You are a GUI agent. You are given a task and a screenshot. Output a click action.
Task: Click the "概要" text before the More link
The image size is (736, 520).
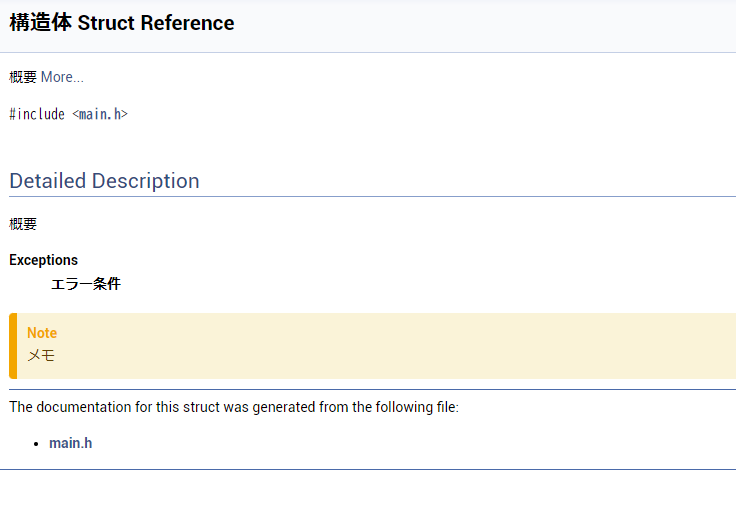(x=23, y=77)
